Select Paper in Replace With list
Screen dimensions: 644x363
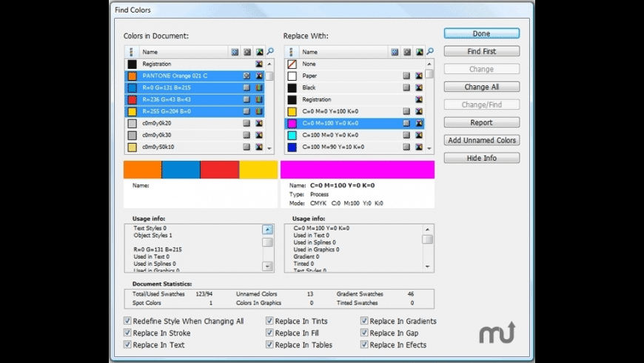(x=355, y=76)
